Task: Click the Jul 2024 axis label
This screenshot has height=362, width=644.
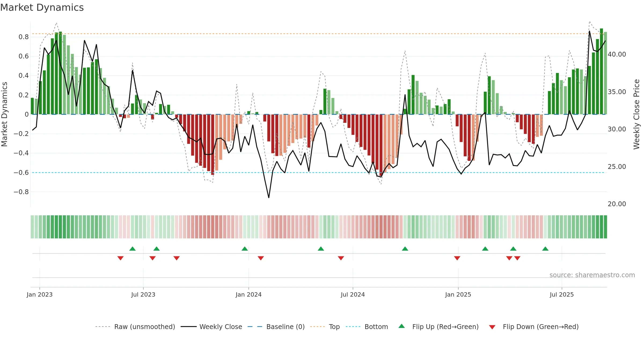Action: 353,294
